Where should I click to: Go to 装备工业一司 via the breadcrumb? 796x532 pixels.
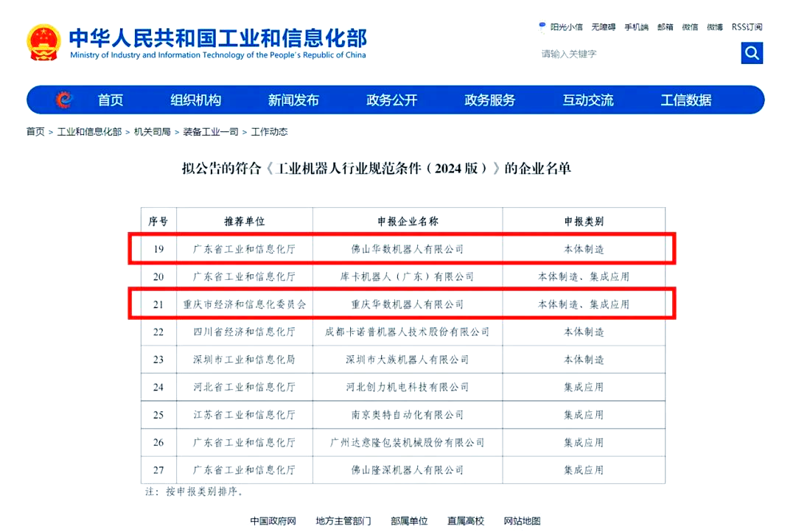pos(212,131)
